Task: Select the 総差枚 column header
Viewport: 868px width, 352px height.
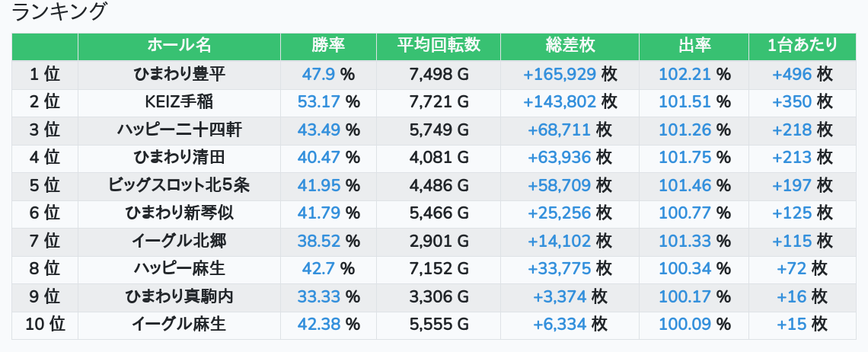Action: tap(570, 46)
